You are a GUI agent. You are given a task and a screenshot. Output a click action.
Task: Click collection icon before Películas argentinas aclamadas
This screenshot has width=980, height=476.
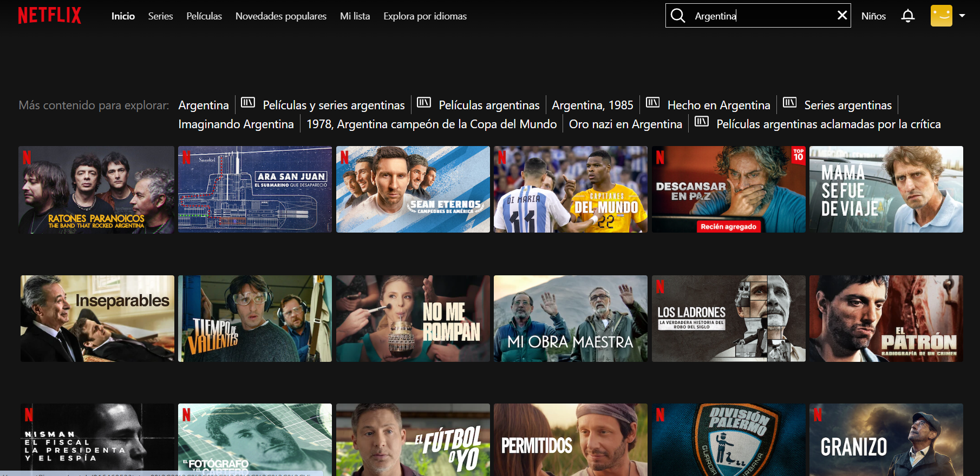coord(702,121)
